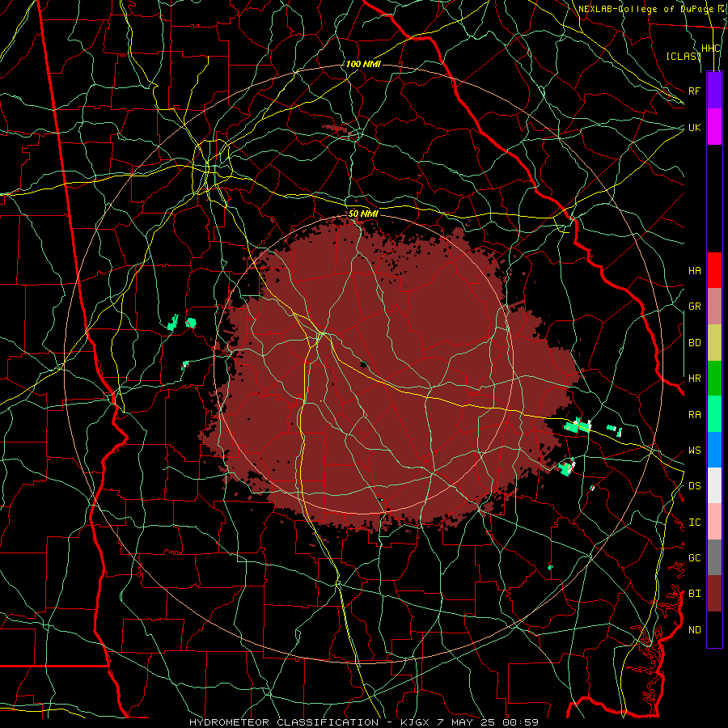
Task: Click the 'GR' legend label
Action: 695,307
